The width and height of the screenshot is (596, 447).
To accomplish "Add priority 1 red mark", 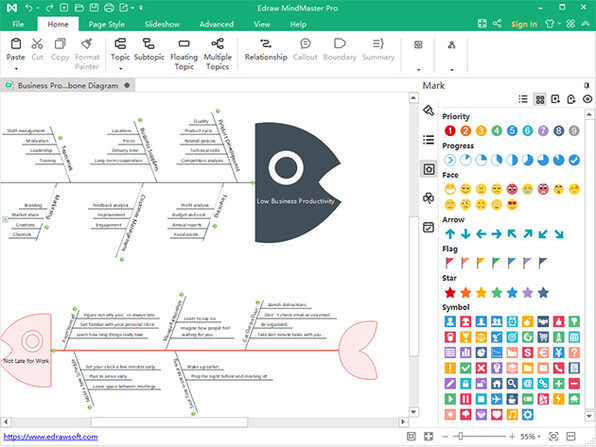I will pos(450,131).
